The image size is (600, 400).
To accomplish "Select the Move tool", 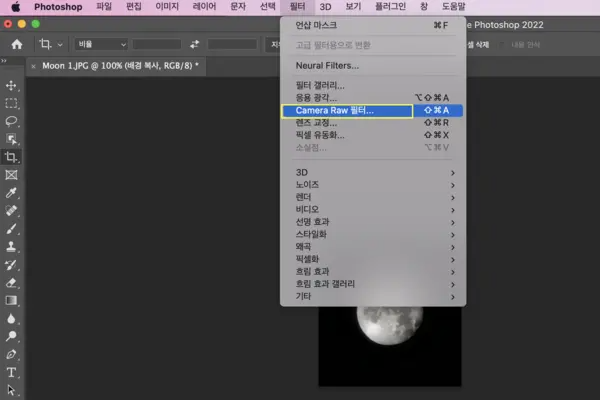I will [11, 85].
